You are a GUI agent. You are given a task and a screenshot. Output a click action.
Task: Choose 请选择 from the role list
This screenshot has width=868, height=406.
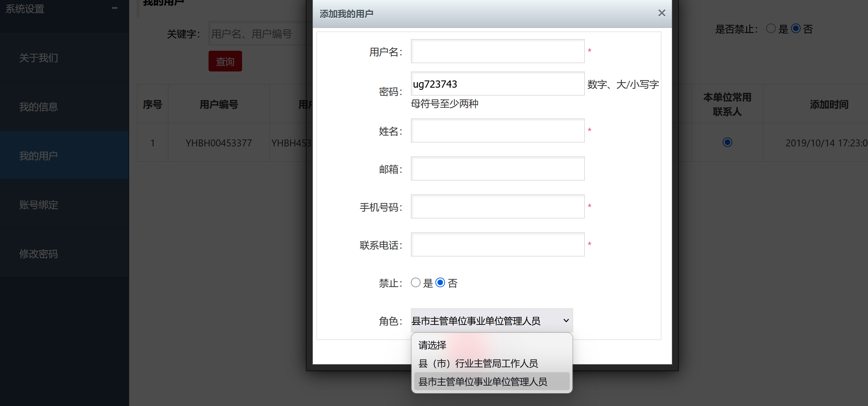click(x=492, y=345)
